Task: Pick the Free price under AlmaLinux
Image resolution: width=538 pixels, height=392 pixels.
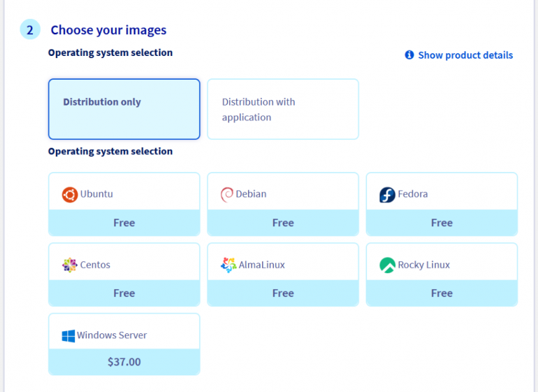Action: coord(282,293)
